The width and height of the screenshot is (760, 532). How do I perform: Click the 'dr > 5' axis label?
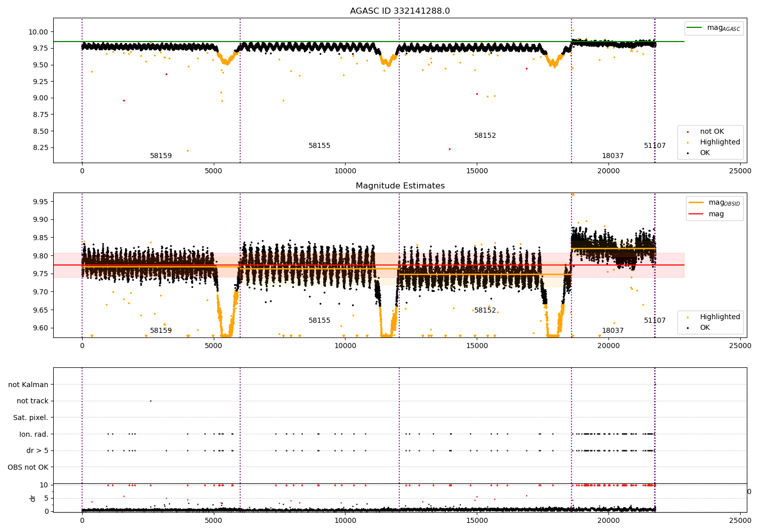tap(37, 451)
